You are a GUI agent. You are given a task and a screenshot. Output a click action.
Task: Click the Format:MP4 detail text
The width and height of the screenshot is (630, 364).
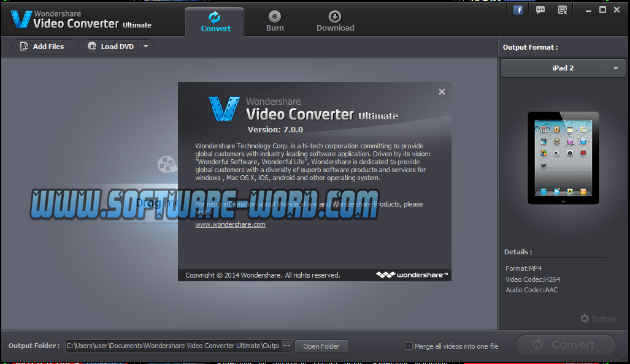pos(523,268)
